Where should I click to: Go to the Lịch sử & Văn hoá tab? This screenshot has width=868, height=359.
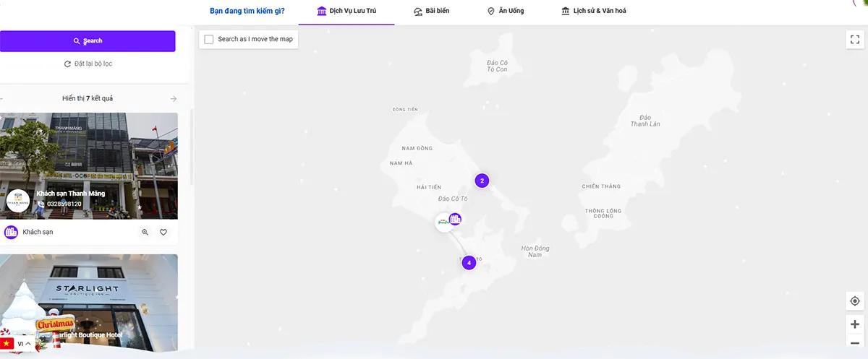[593, 11]
